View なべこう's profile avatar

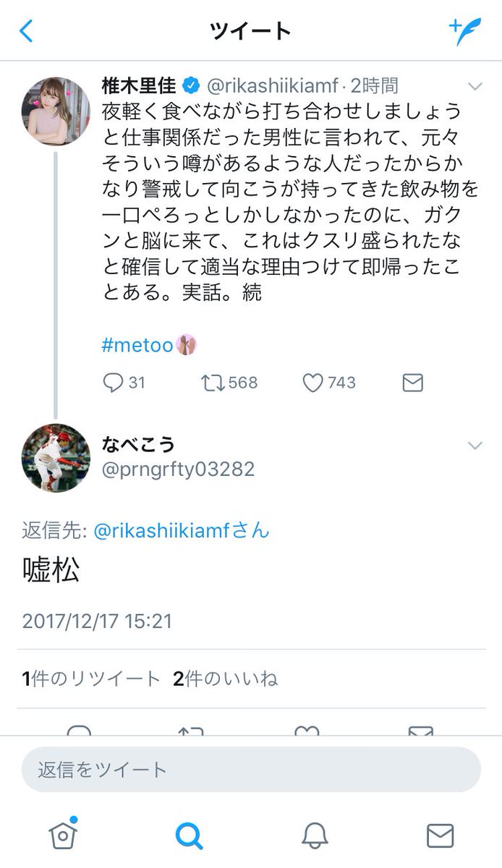(x=56, y=458)
